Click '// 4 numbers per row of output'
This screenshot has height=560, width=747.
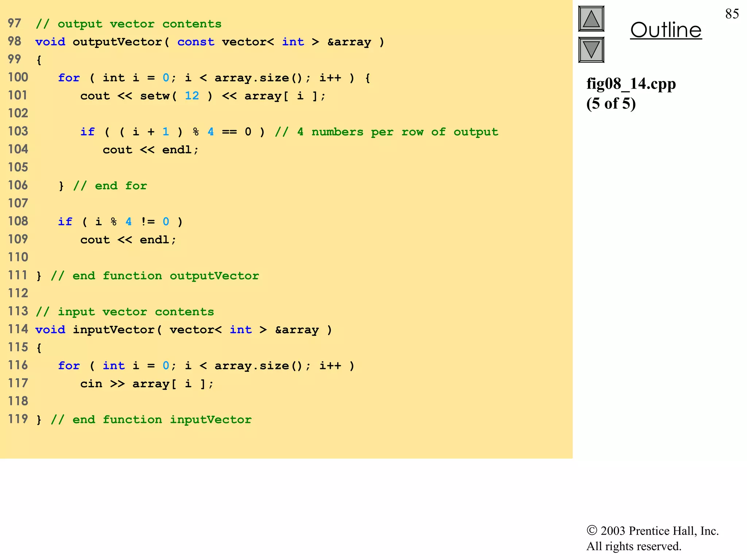coord(387,132)
